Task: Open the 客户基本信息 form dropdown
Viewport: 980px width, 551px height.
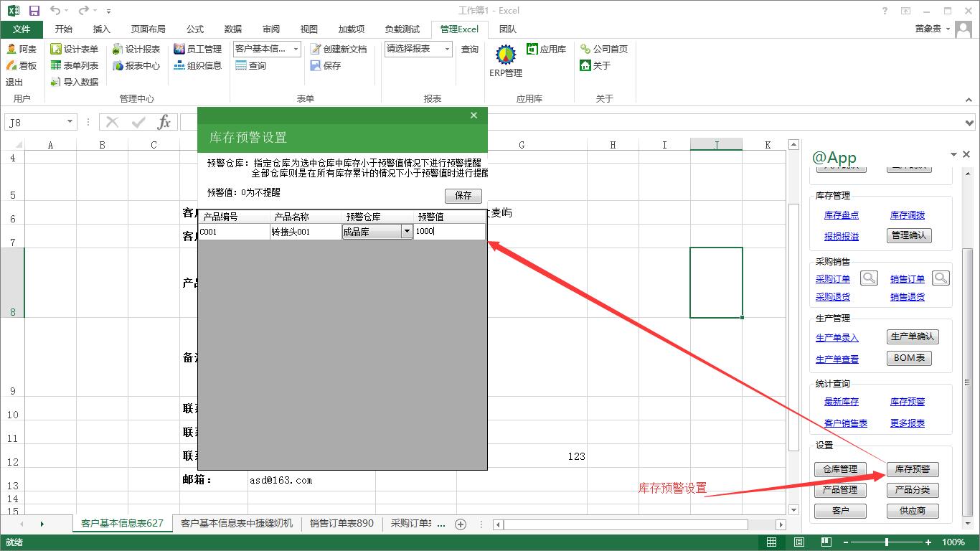Action: tap(296, 49)
